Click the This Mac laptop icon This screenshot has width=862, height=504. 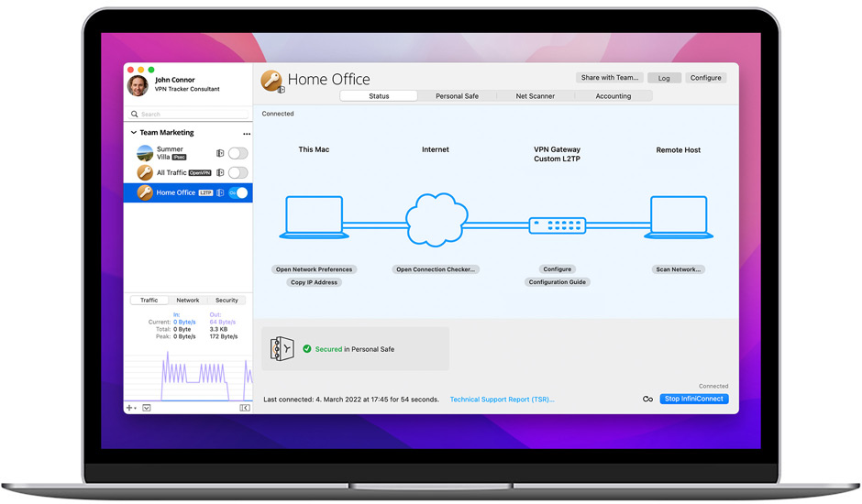(x=314, y=218)
